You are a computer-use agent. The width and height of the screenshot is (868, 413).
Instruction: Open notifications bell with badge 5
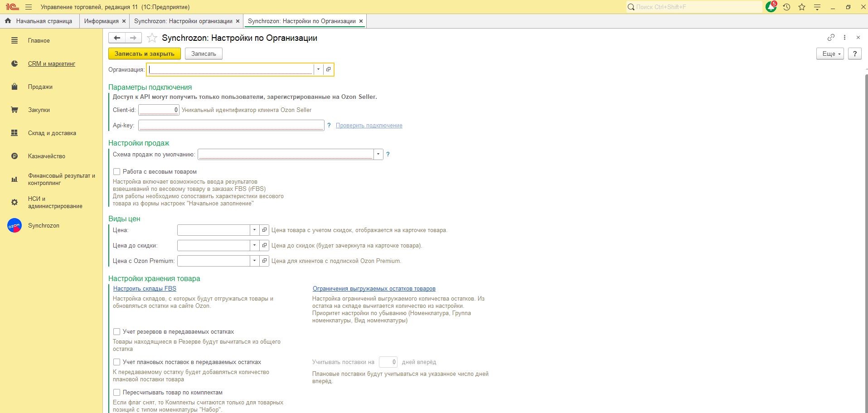(771, 7)
